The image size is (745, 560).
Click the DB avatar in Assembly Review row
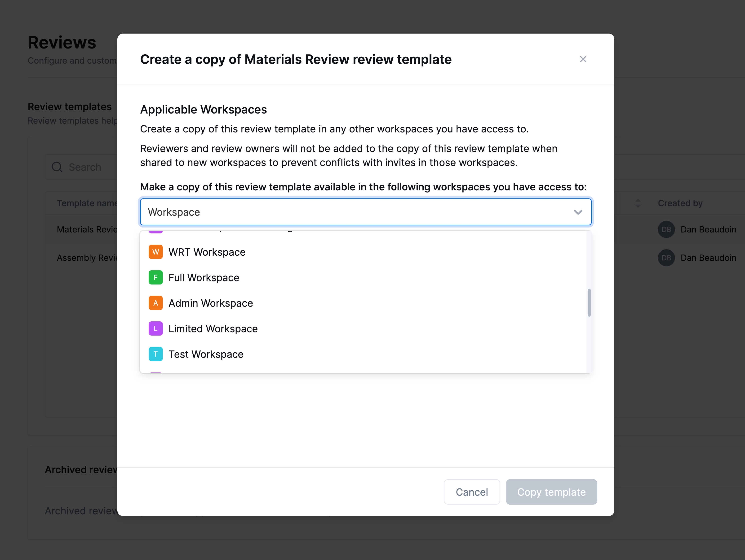pos(666,258)
